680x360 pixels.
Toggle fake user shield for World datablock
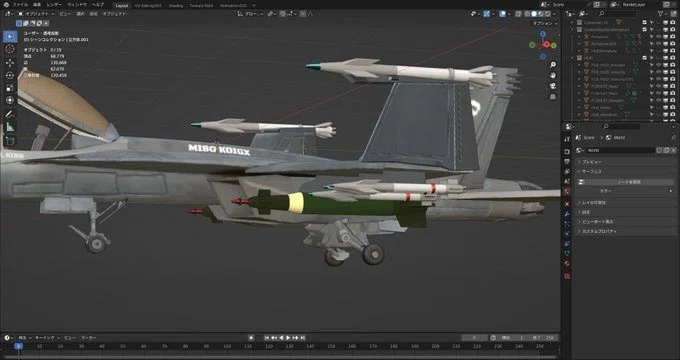(x=659, y=150)
